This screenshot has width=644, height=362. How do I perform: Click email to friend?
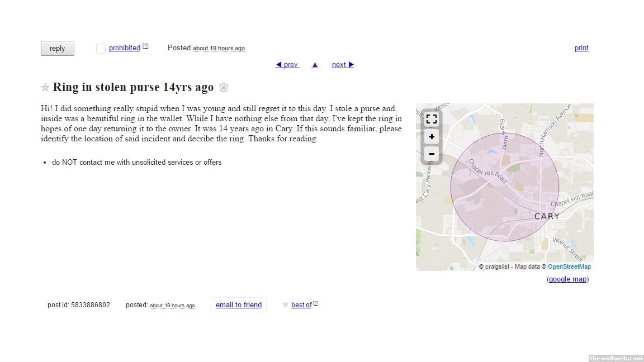[239, 305]
